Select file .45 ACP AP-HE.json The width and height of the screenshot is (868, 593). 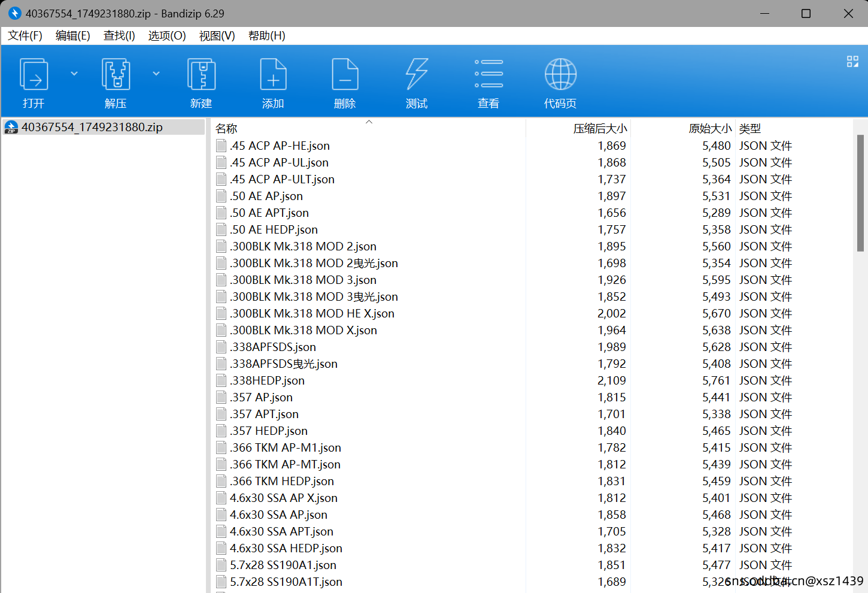pyautogui.click(x=280, y=146)
